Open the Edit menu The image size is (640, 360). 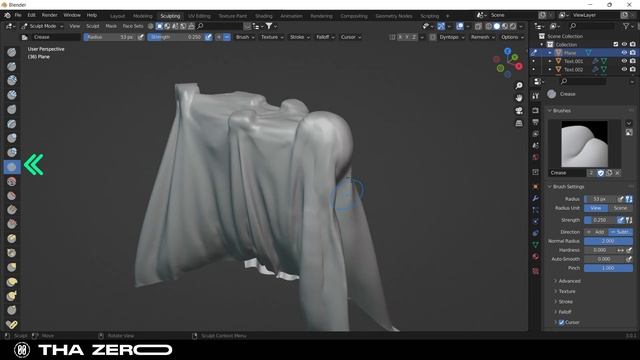coord(31,15)
